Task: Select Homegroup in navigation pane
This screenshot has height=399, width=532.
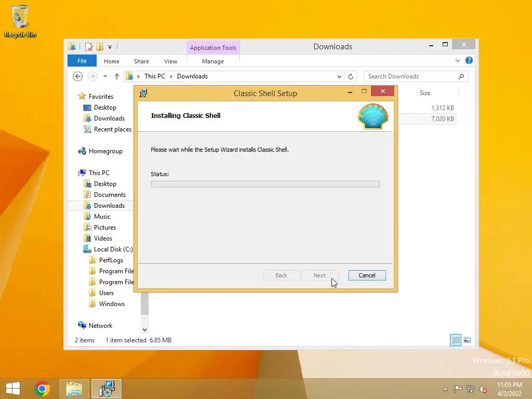Action: tap(105, 151)
